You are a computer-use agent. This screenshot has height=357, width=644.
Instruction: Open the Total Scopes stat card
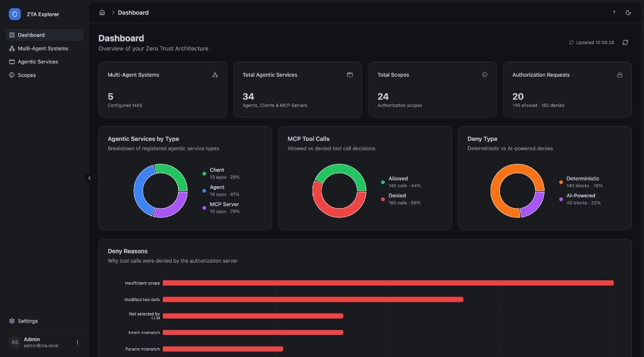pos(433,89)
